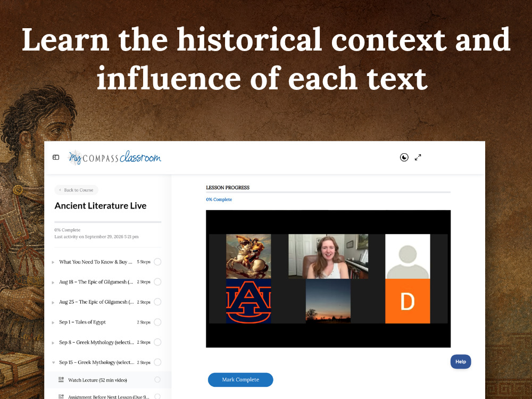This screenshot has width=532, height=399.
Task: Click the Watch Lecture list icon
Action: click(61, 380)
